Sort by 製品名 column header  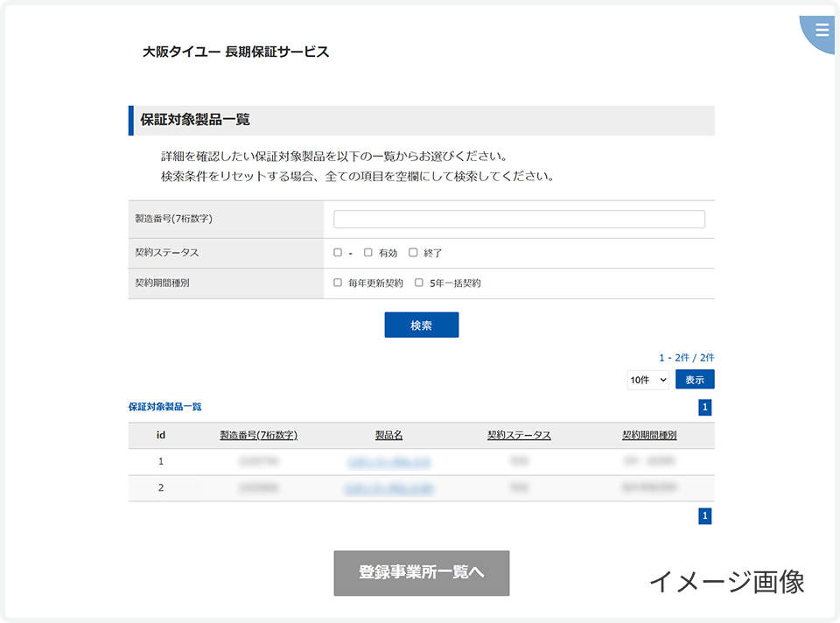pos(388,436)
